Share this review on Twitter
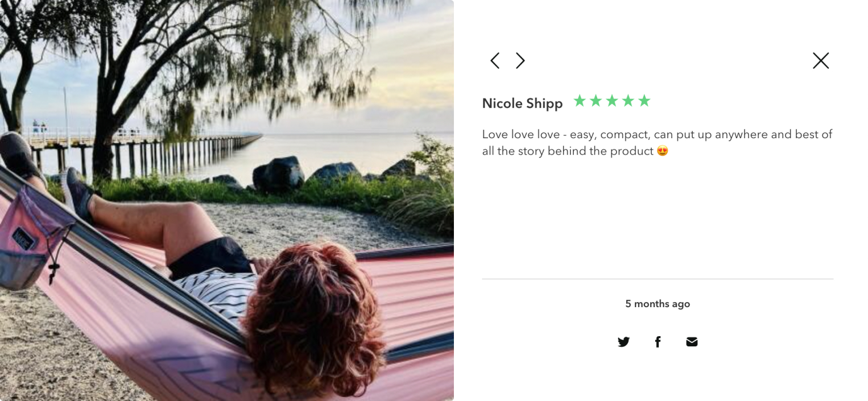Image resolution: width=868 pixels, height=401 pixels. (623, 342)
